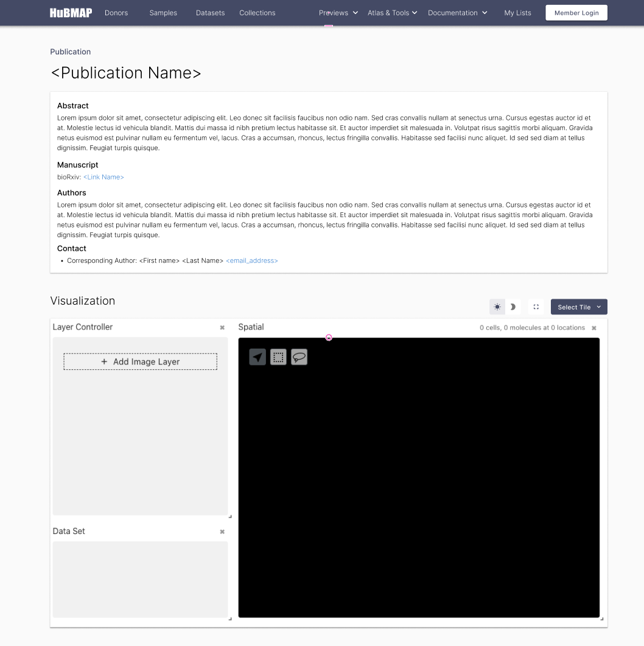Close the Layer Controller panel
Viewport: 644px width, 646px height.
point(222,327)
